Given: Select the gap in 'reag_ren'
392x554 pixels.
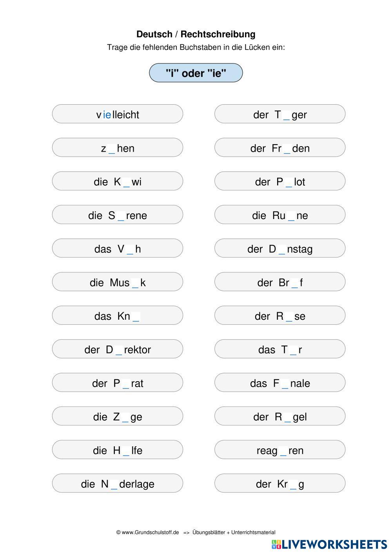Looking at the screenshot, I should (x=283, y=451).
